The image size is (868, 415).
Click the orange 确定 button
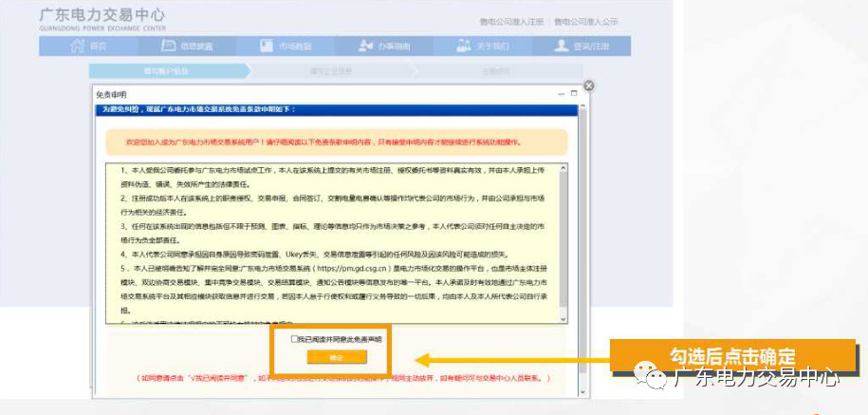click(x=336, y=357)
